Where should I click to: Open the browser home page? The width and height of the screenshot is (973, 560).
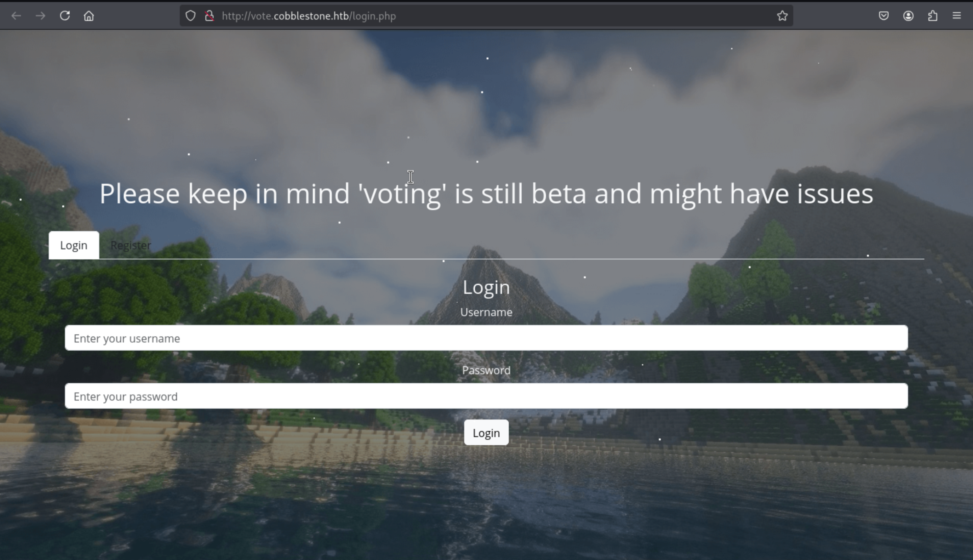click(x=89, y=16)
